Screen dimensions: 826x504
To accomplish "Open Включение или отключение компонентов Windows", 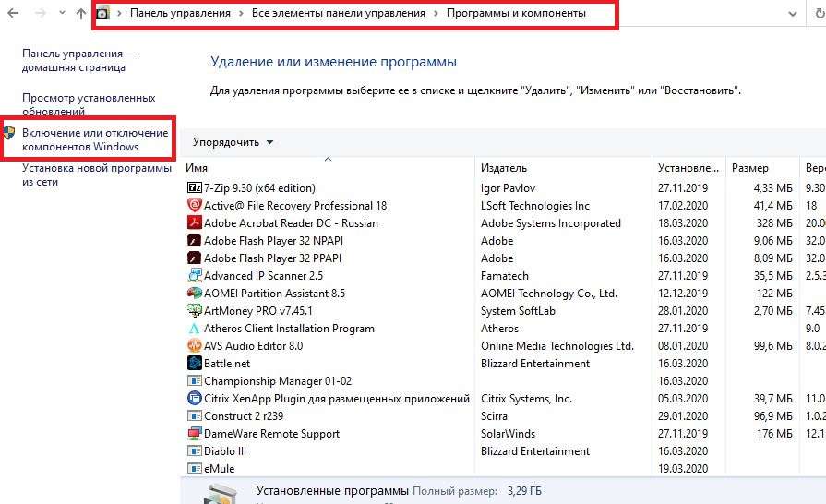I will coord(95,140).
